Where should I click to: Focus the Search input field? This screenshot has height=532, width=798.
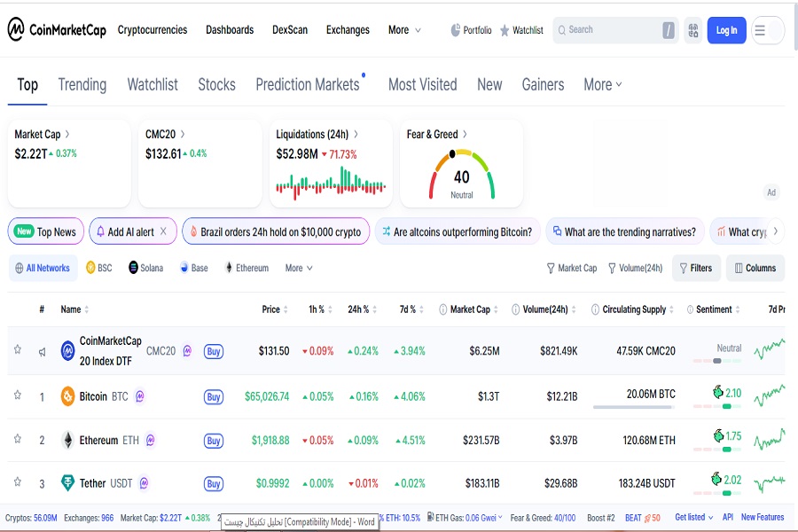(614, 30)
